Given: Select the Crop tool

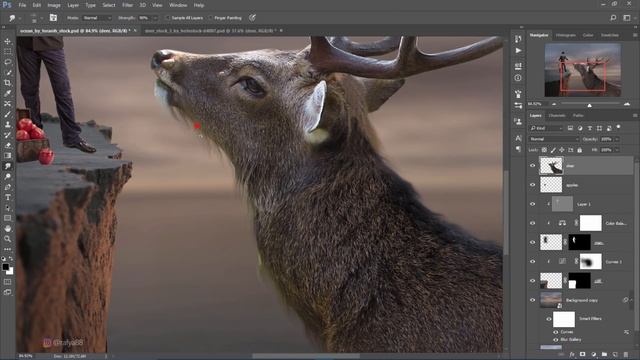Looking at the screenshot, I should (x=7, y=83).
